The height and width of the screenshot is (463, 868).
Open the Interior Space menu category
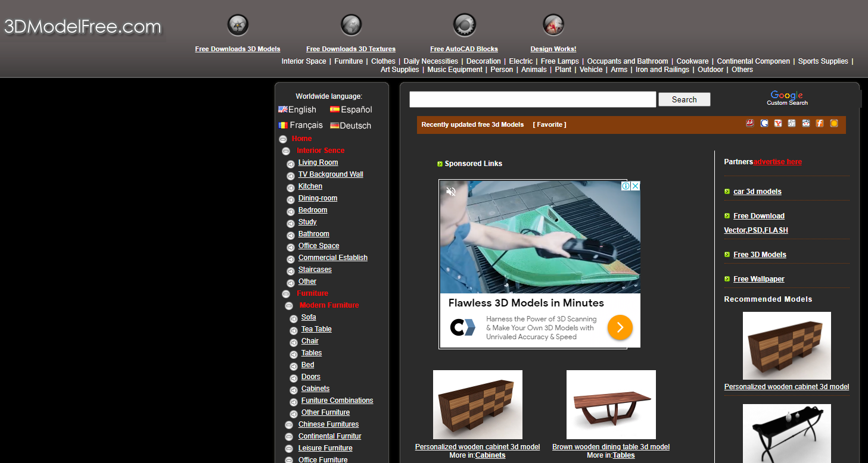(304, 61)
